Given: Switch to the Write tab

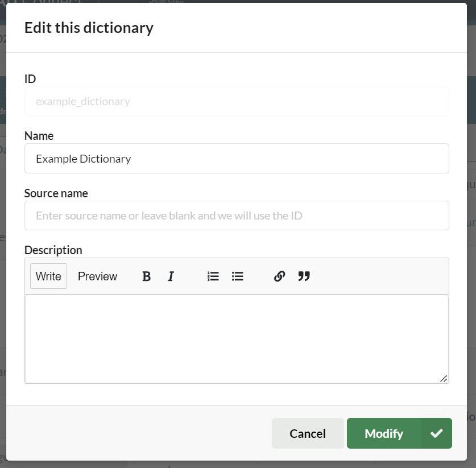Looking at the screenshot, I should tap(48, 276).
